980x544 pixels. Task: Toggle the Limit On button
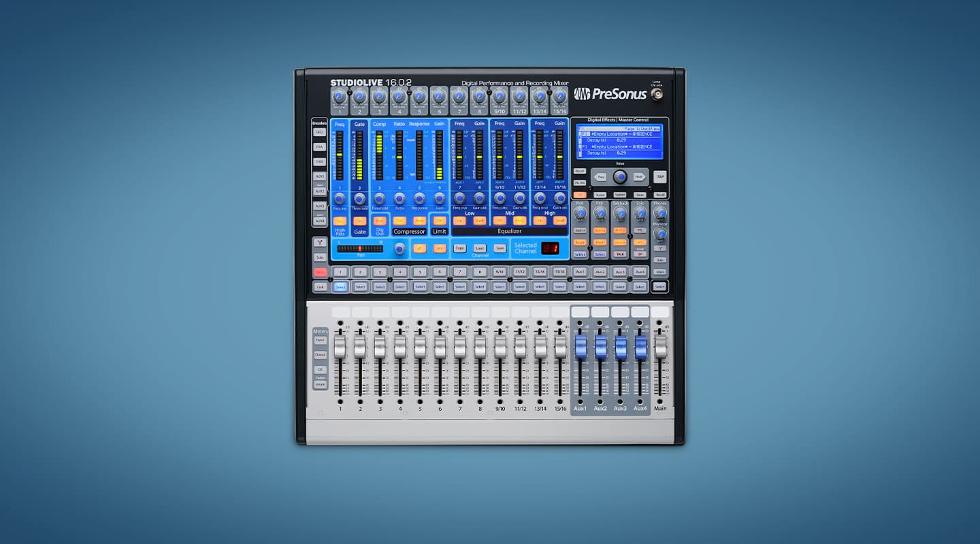(440, 220)
